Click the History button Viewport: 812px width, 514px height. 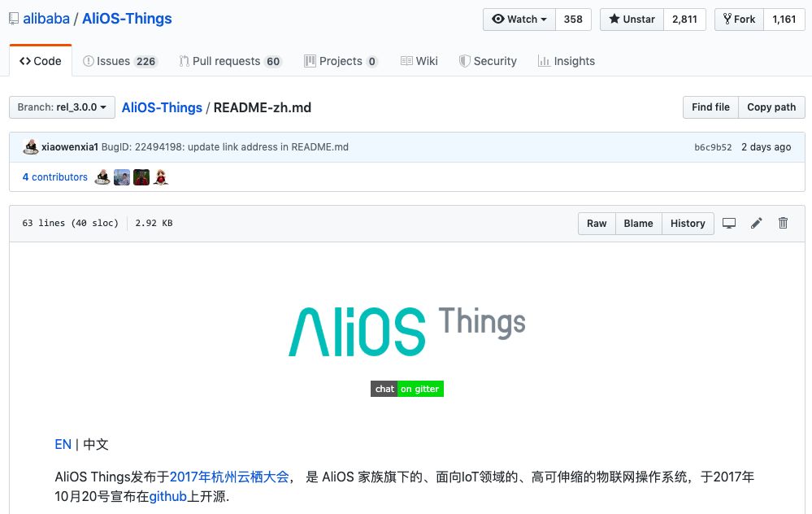pos(688,224)
